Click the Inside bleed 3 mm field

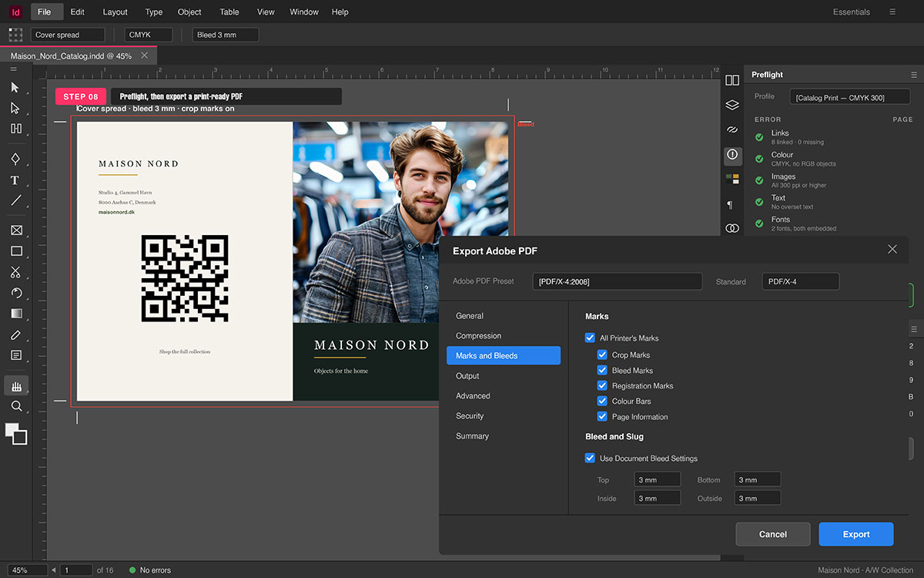click(x=658, y=498)
